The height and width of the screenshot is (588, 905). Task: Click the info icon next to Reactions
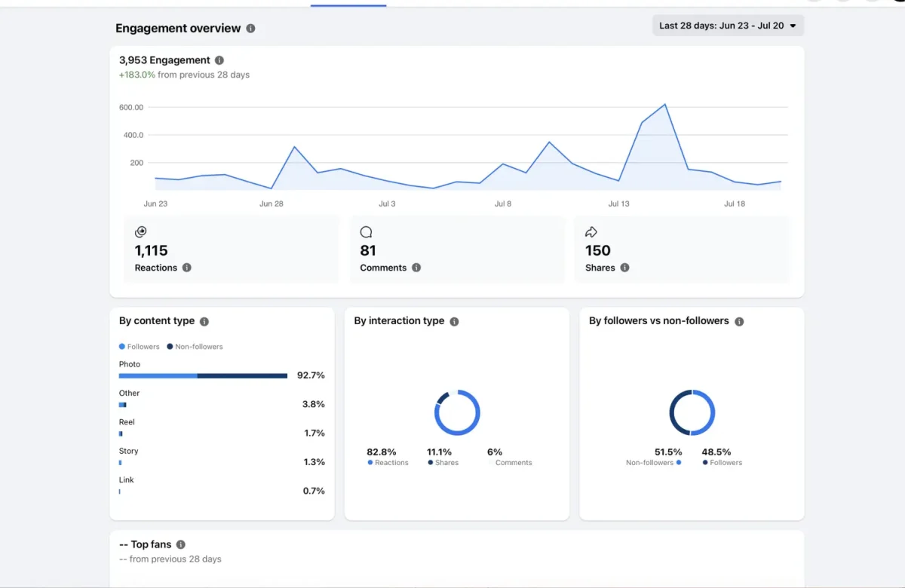(187, 268)
